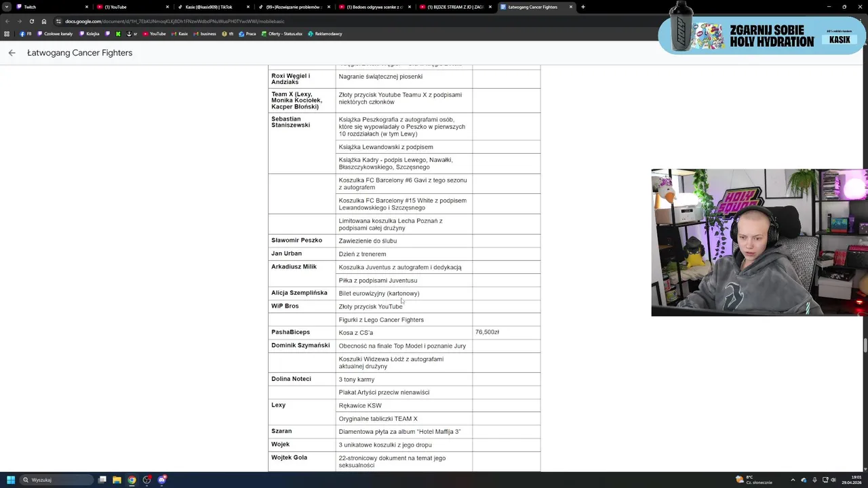The height and width of the screenshot is (488, 868).
Task: Open a new browser tab
Action: tap(583, 7)
